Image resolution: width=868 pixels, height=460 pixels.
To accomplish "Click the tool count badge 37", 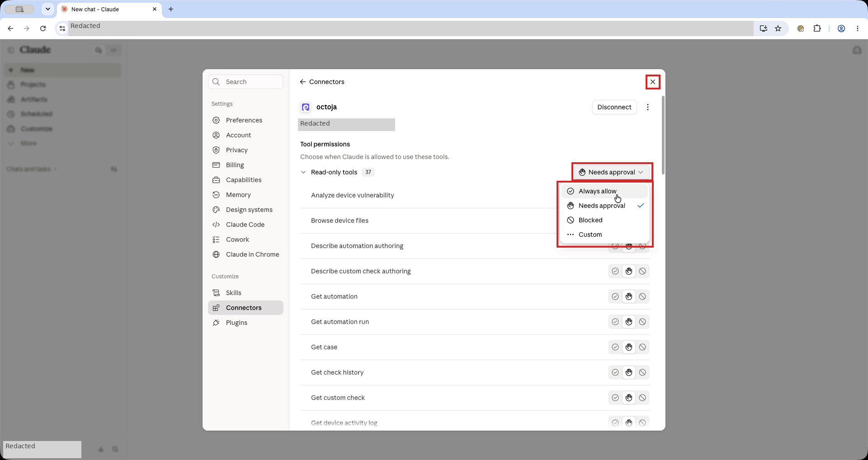I will [368, 172].
